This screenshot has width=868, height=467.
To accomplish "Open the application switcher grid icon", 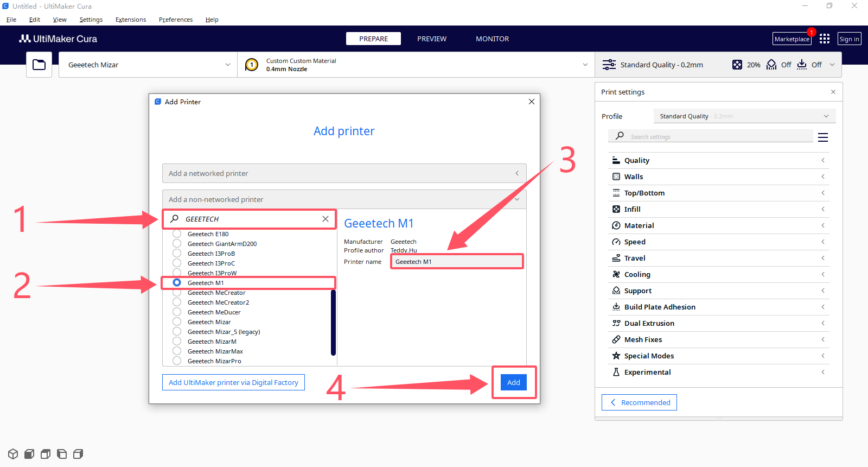I will pos(825,39).
